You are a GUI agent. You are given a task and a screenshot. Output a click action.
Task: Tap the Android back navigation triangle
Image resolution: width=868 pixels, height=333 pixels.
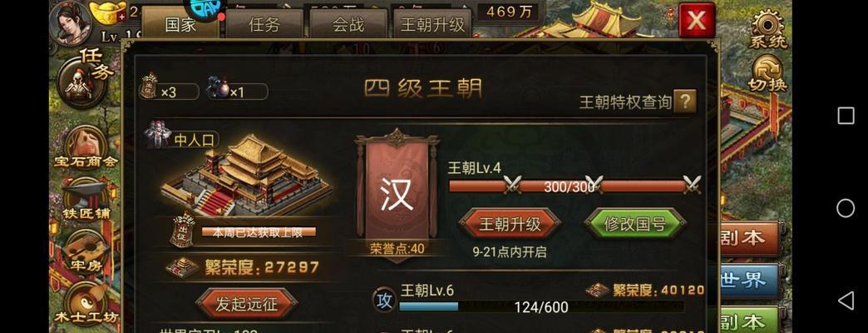tap(846, 301)
